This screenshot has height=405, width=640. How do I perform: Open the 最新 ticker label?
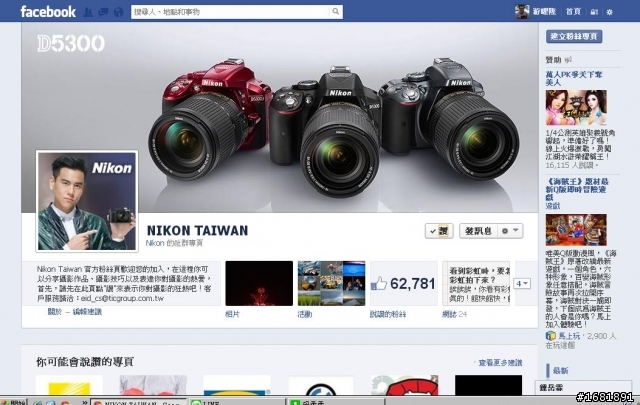tap(560, 371)
